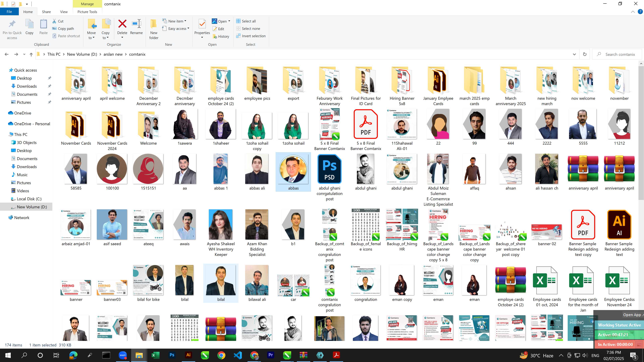Switch to the Share tab

tap(46, 12)
